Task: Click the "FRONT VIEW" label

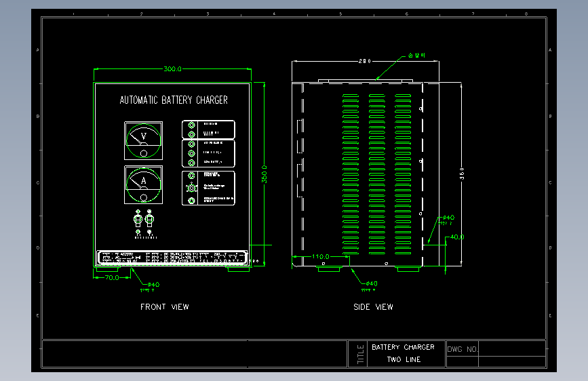Action: pyautogui.click(x=165, y=306)
